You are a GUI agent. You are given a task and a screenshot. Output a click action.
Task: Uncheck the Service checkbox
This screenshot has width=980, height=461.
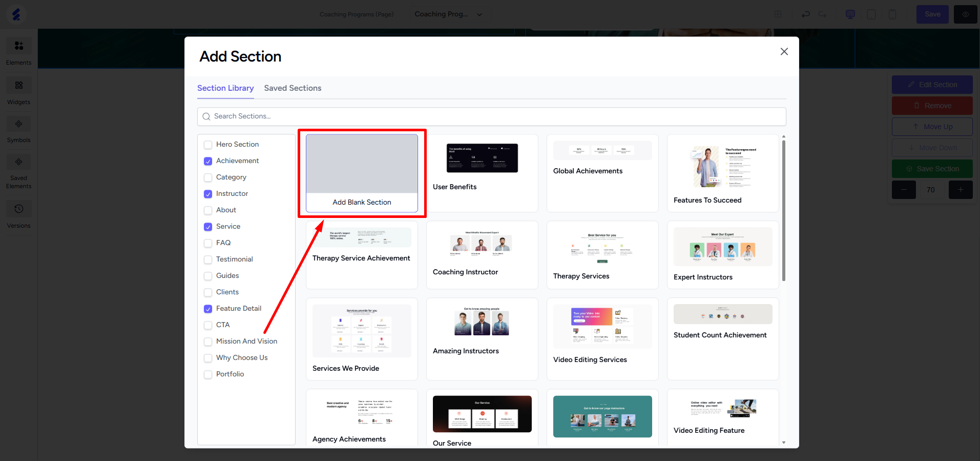click(208, 227)
